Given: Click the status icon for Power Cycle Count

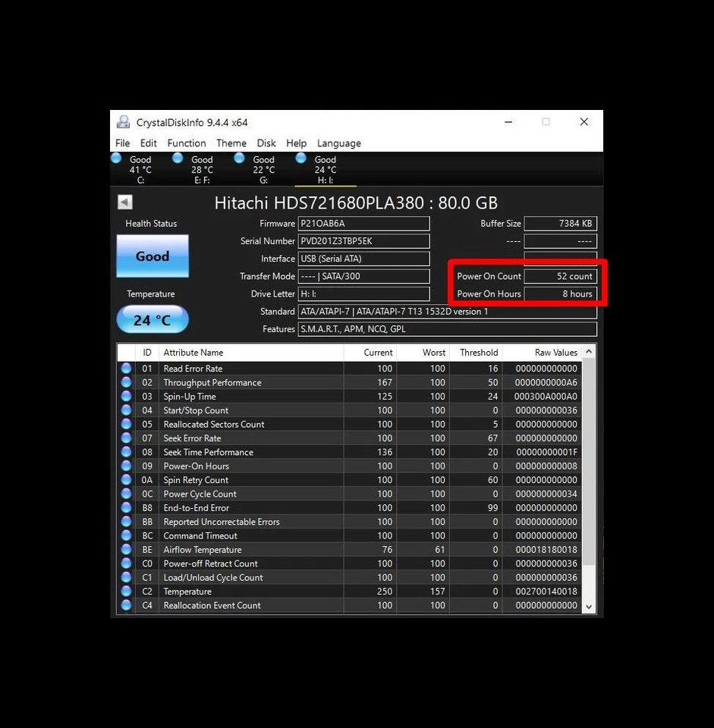Looking at the screenshot, I should 126,494.
